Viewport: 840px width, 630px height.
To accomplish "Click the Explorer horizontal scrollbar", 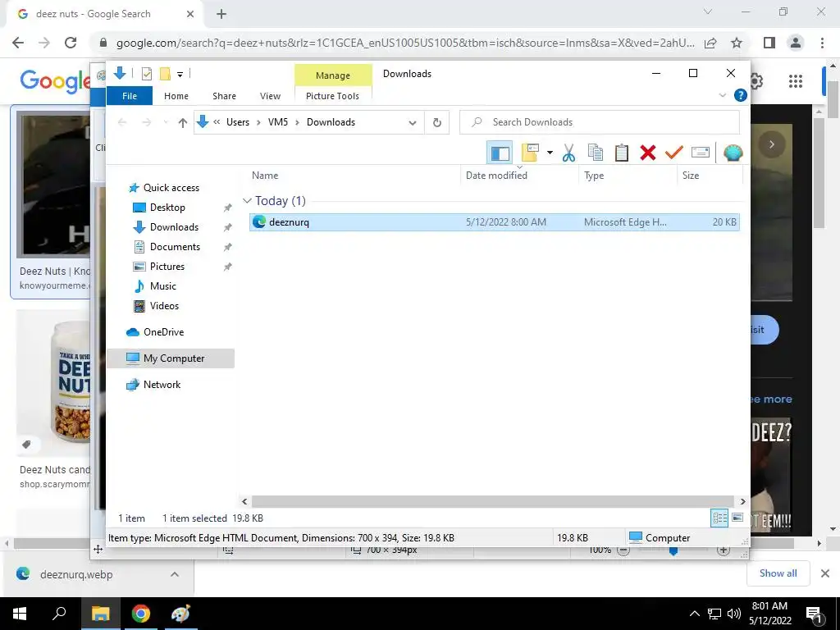I will 493,501.
